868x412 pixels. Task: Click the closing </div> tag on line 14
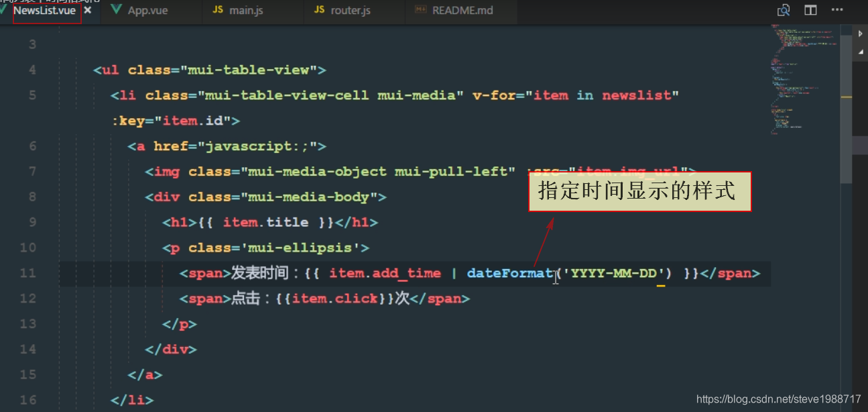[x=171, y=350]
